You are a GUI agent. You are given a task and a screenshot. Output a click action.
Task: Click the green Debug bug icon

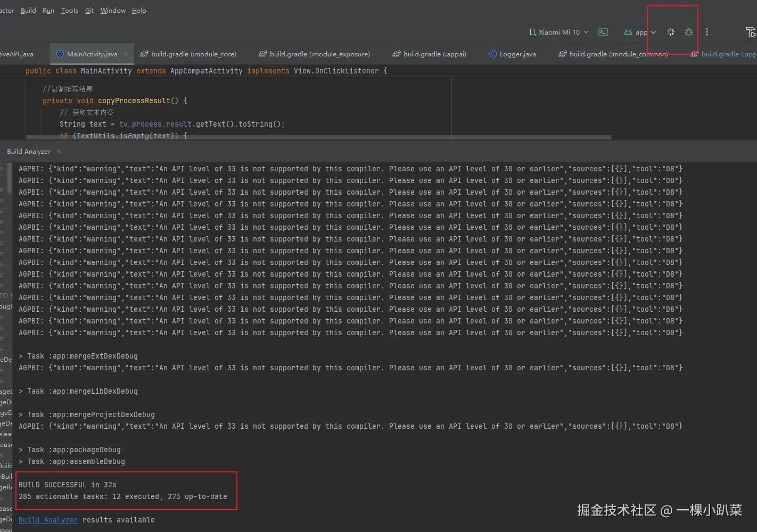[689, 32]
